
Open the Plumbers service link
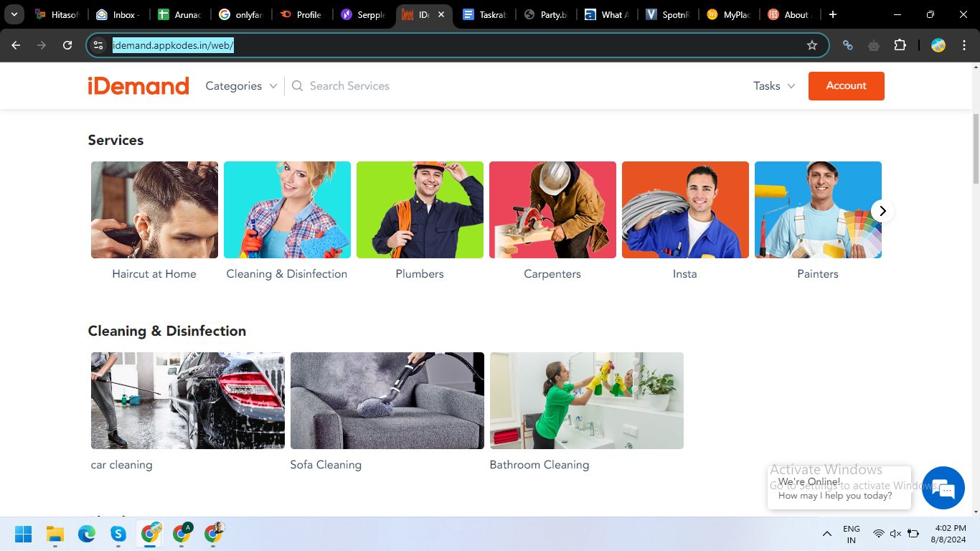tap(420, 273)
